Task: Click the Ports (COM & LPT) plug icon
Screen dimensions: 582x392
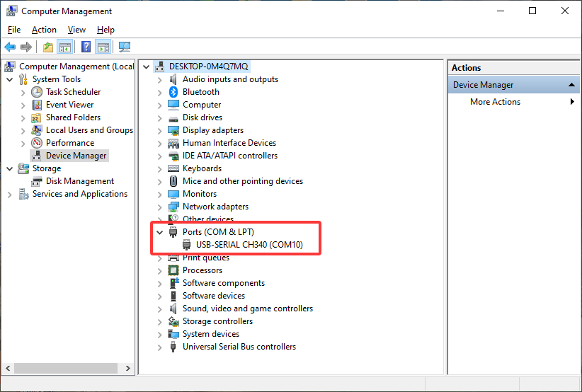Action: pos(173,232)
